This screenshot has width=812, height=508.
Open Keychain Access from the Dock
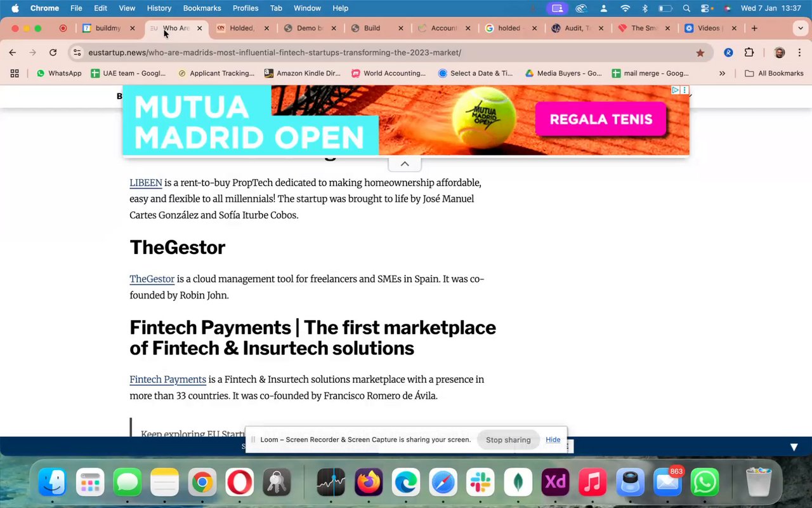pos(277,483)
